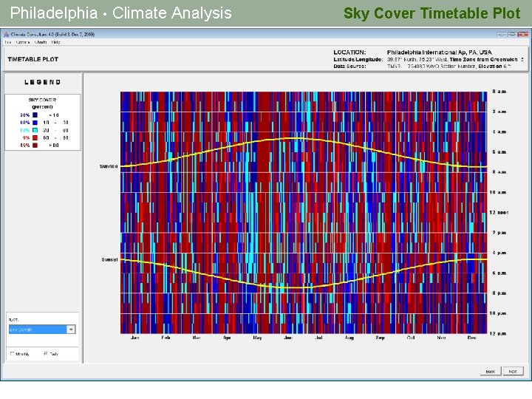Click the Sky Cover Timetable Plot slide title
Viewport: 532px width, 399px height.
(x=432, y=13)
